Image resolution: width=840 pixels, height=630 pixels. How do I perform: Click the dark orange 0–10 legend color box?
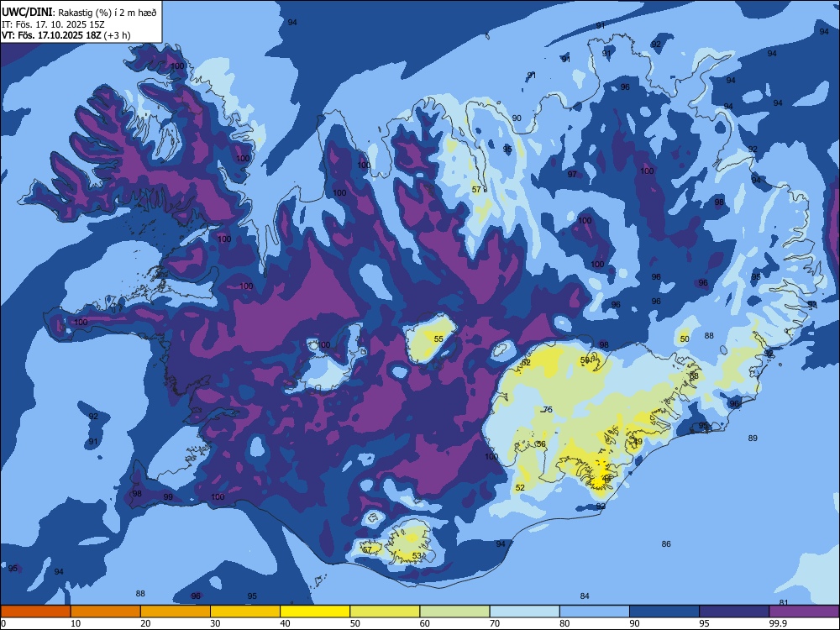click(35, 612)
